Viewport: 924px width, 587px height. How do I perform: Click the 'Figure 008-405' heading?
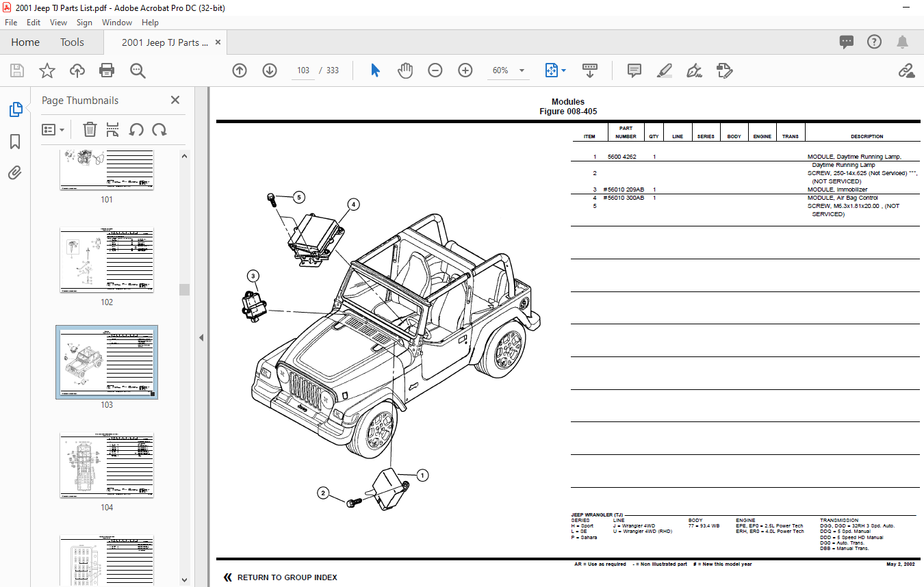click(568, 112)
